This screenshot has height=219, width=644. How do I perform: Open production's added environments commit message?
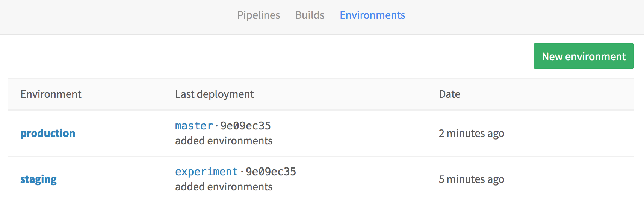[224, 141]
